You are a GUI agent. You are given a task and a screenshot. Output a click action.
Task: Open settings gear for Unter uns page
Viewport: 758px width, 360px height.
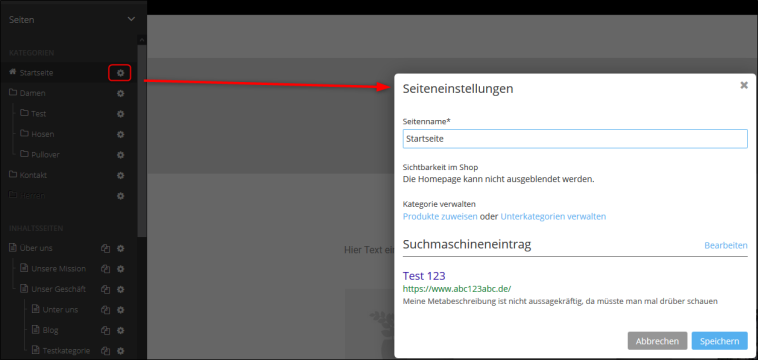[120, 310]
